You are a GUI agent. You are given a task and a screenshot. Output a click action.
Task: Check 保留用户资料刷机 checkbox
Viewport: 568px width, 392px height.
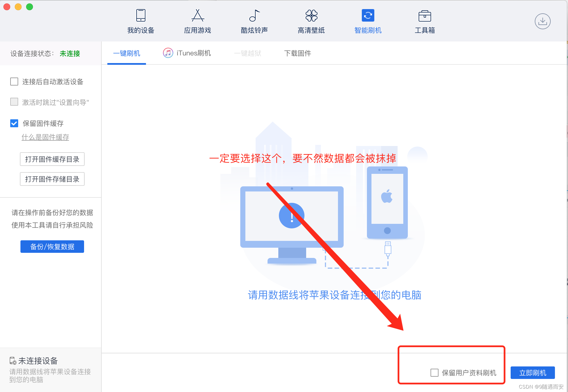point(434,373)
